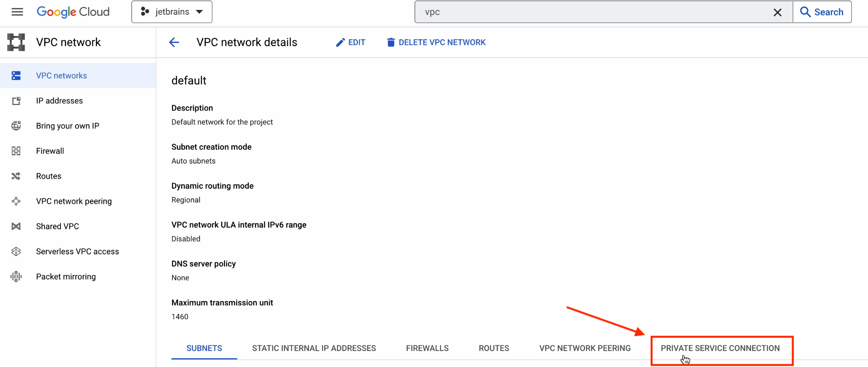Click the Serverless VPC access icon

point(16,252)
